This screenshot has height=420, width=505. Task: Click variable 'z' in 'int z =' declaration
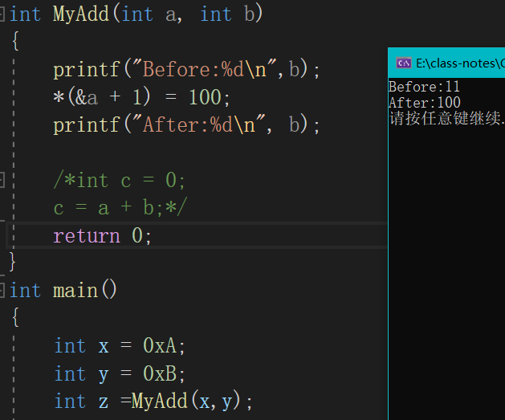tap(104, 402)
